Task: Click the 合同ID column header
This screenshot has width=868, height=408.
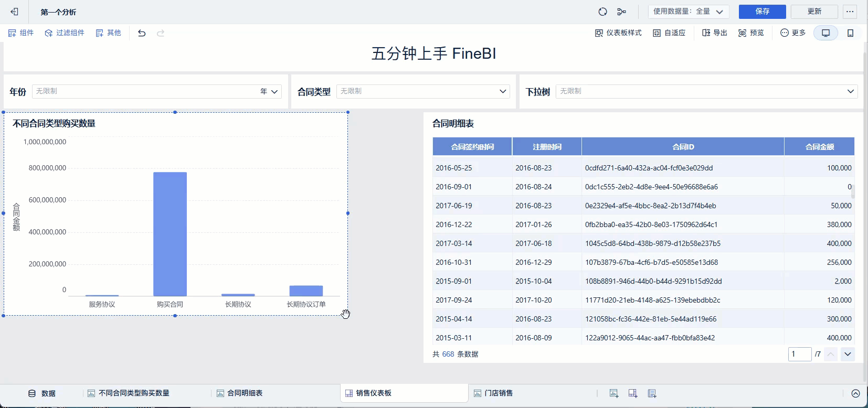Action: (x=683, y=147)
